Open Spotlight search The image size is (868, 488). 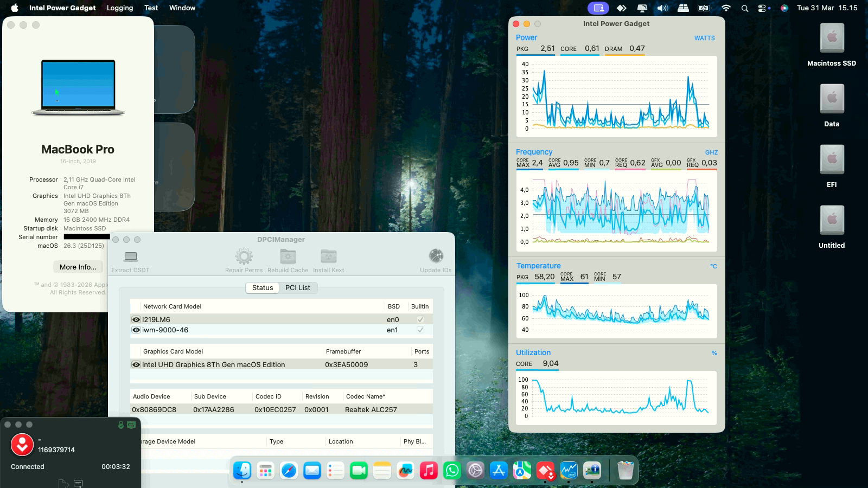coord(745,8)
